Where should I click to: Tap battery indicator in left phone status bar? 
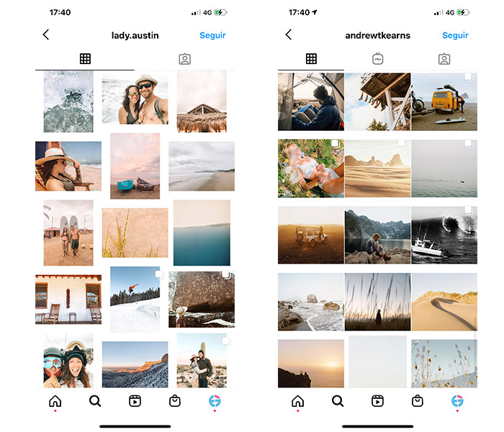pos(220,12)
